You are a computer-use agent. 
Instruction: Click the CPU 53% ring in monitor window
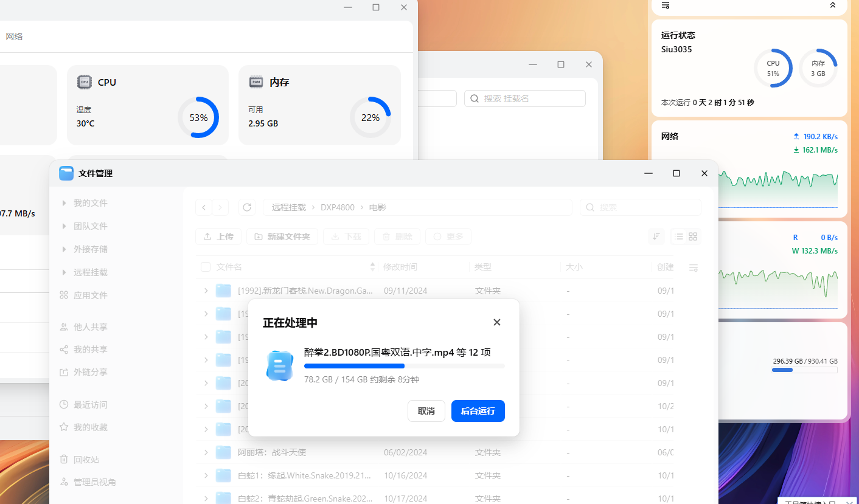pyautogui.click(x=198, y=117)
